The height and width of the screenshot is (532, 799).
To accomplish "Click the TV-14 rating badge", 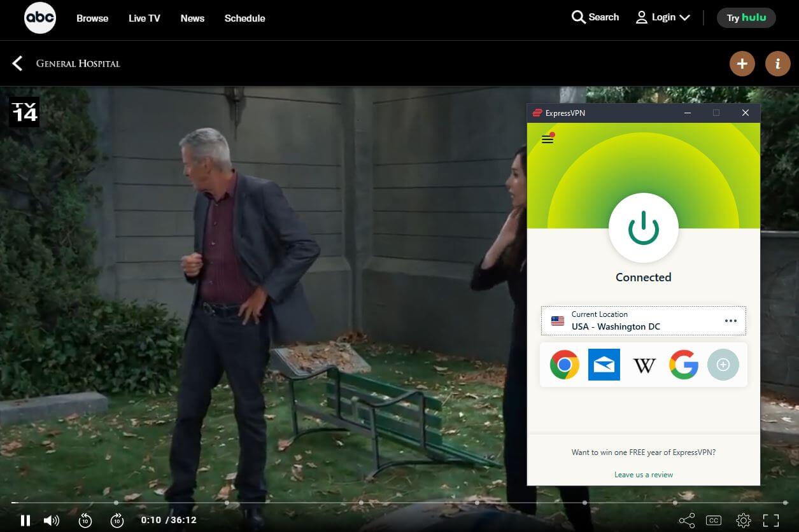I will pyautogui.click(x=24, y=112).
